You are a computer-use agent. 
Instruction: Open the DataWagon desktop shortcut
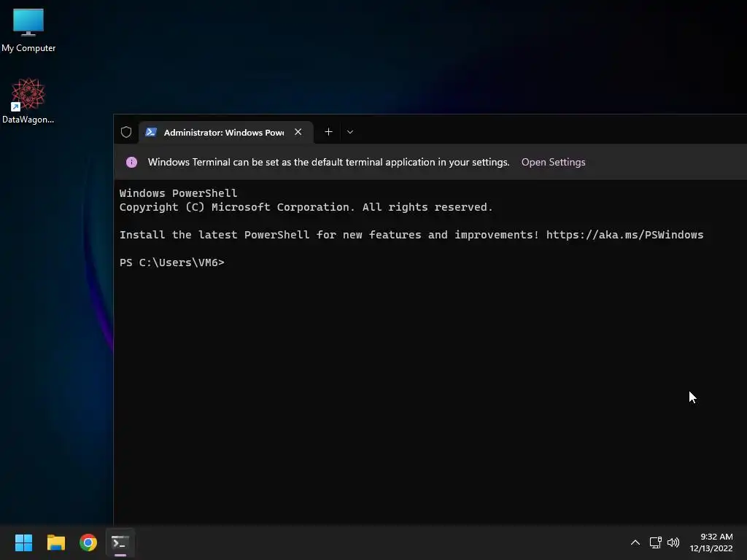(x=28, y=101)
